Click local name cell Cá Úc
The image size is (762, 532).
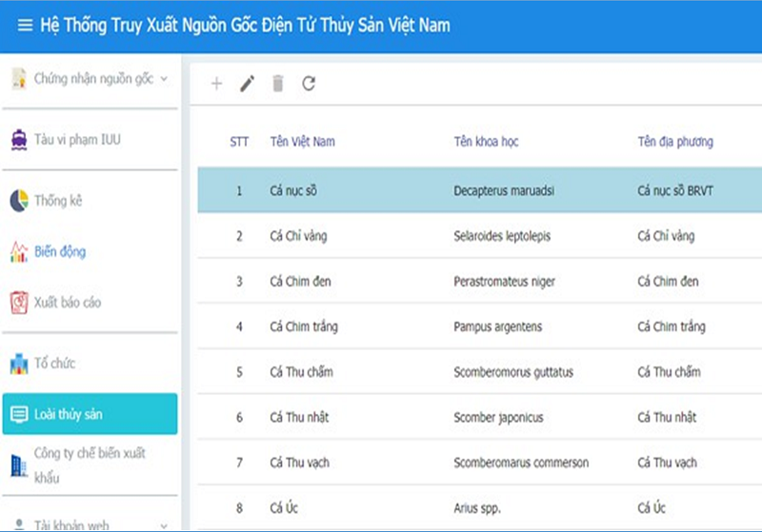click(x=652, y=507)
